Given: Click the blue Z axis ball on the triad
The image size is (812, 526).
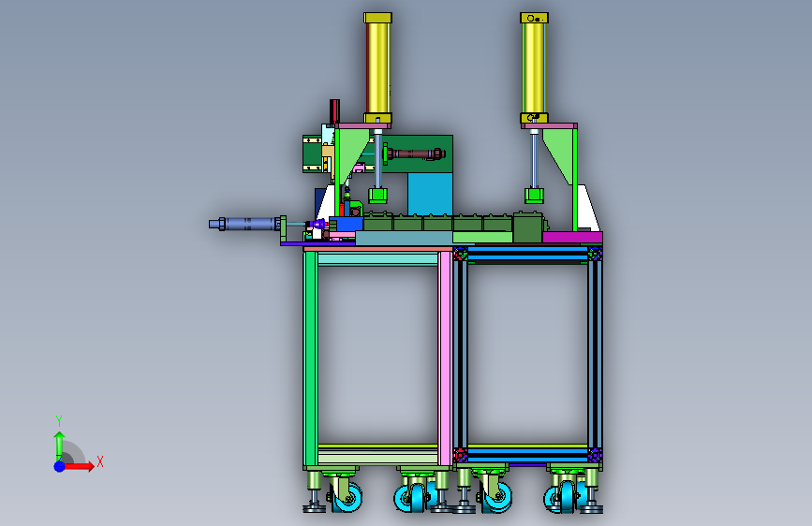Looking at the screenshot, I should [60, 466].
